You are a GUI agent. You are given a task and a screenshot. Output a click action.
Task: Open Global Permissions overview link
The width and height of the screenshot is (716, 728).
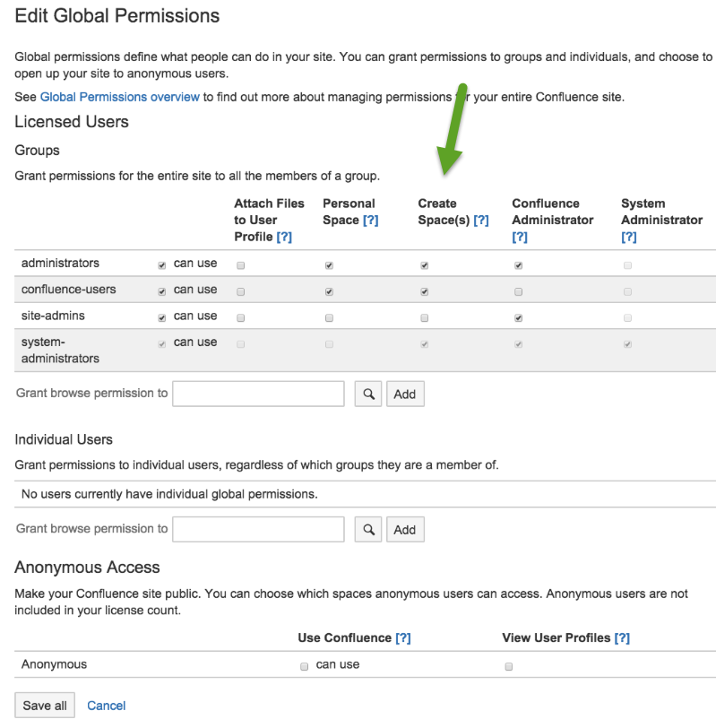[120, 97]
